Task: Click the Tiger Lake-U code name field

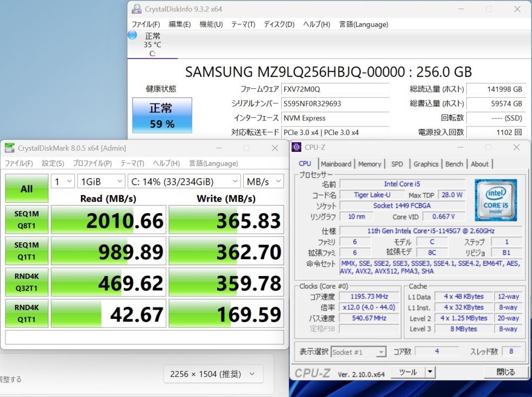Action: [x=372, y=195]
